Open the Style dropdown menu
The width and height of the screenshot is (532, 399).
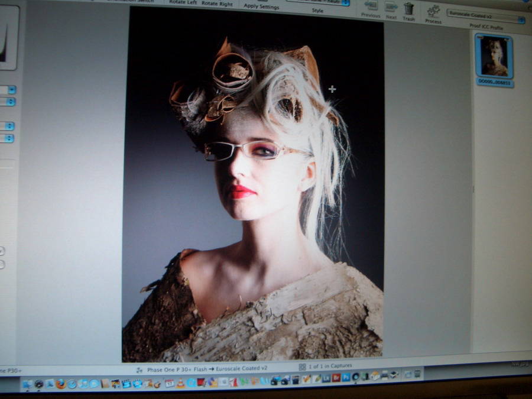[x=317, y=2]
